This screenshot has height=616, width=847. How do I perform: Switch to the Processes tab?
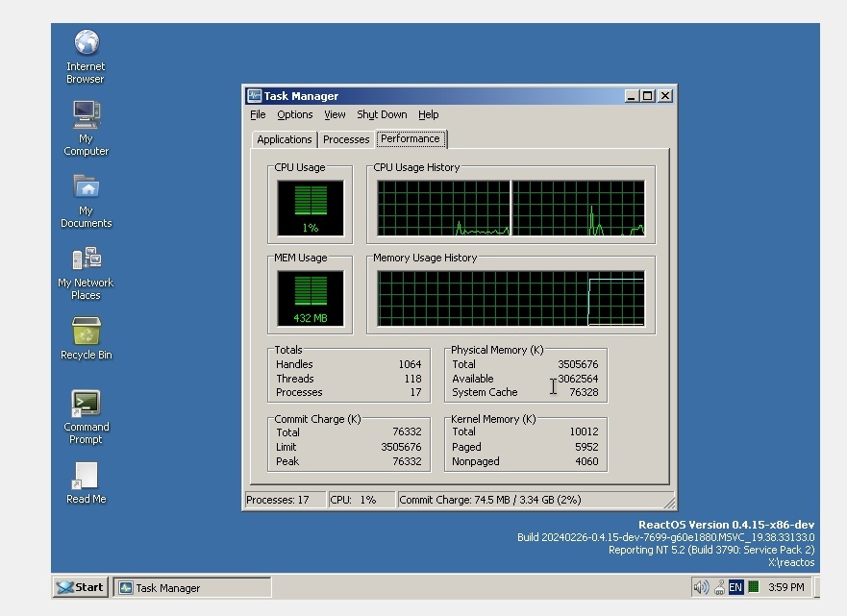345,138
